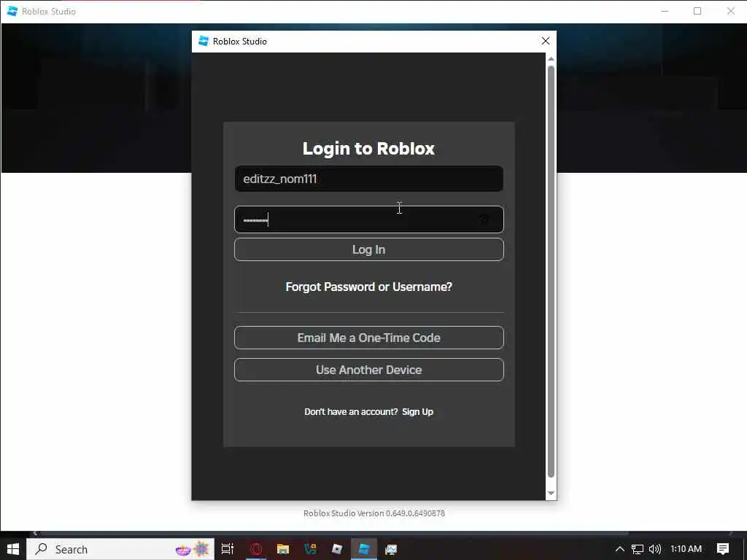Minimize the main Roblox Studio window
The height and width of the screenshot is (560, 747).
point(665,11)
